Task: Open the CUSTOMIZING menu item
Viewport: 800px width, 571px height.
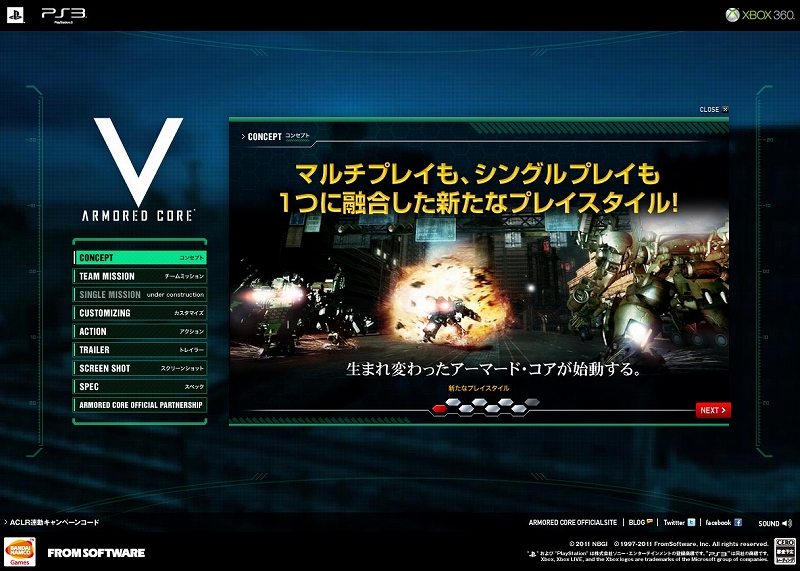Action: pyautogui.click(x=140, y=313)
